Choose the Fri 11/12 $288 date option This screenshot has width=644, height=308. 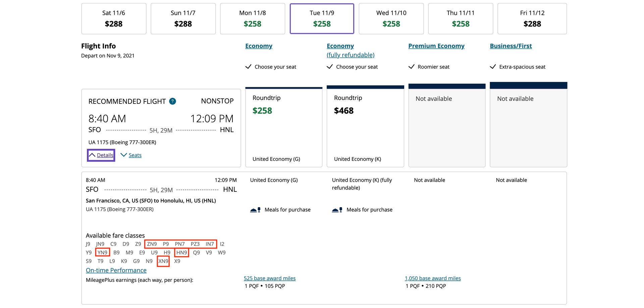532,18
